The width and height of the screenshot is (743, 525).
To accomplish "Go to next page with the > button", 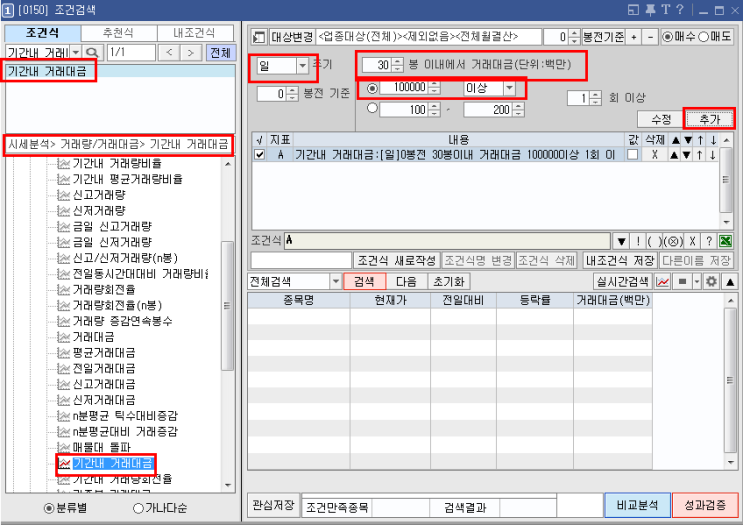I will click(x=190, y=53).
